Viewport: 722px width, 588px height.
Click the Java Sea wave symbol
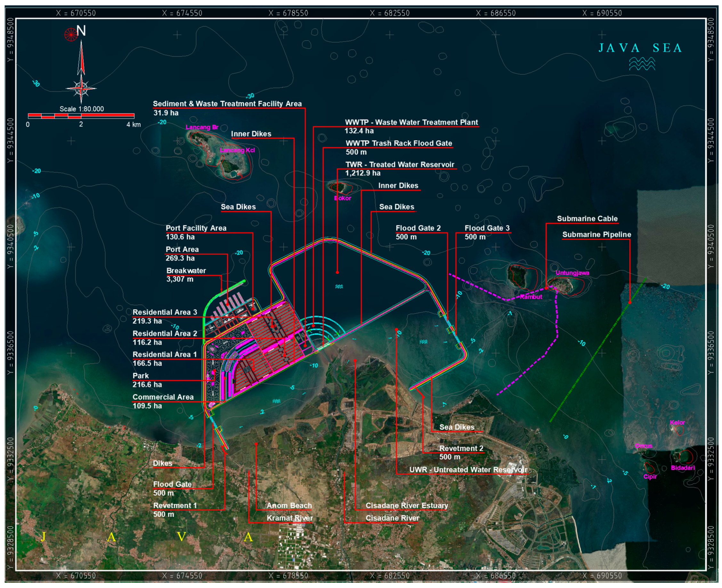(642, 64)
